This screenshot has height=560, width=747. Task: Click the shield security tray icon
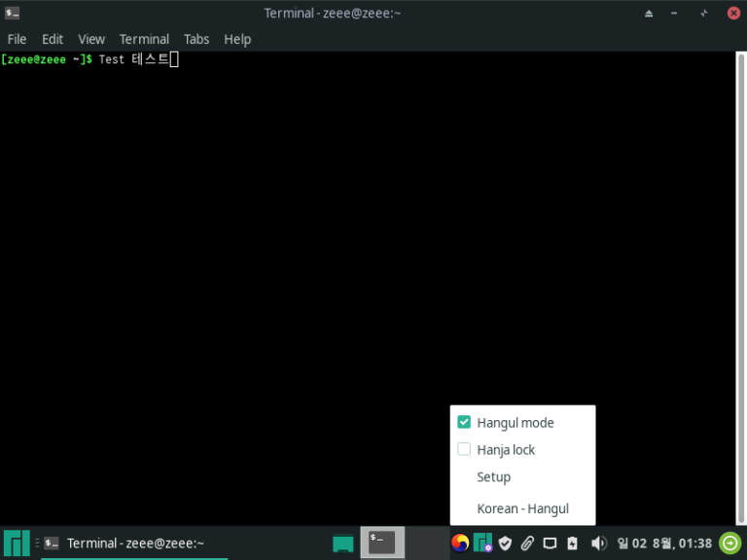505,542
